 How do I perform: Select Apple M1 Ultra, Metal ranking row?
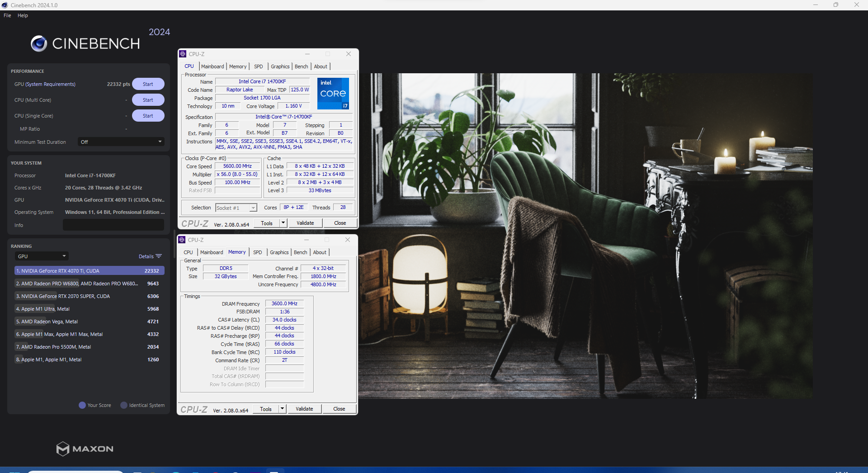tap(89, 309)
